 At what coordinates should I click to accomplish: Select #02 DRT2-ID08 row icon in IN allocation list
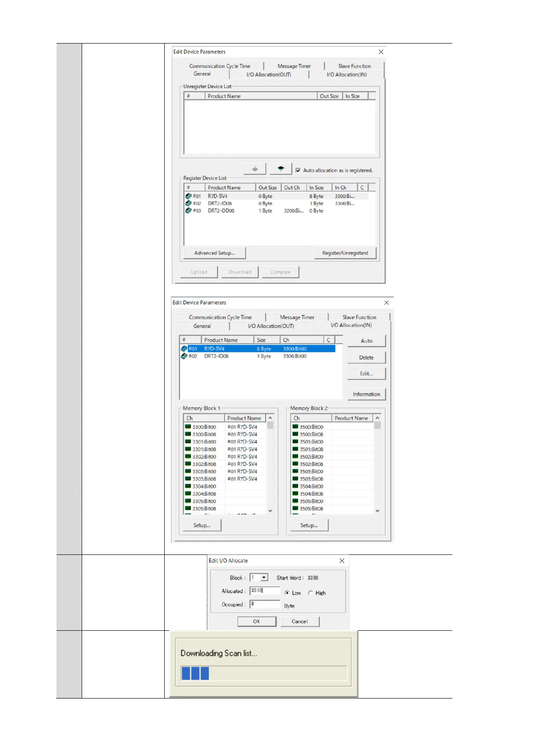(184, 356)
